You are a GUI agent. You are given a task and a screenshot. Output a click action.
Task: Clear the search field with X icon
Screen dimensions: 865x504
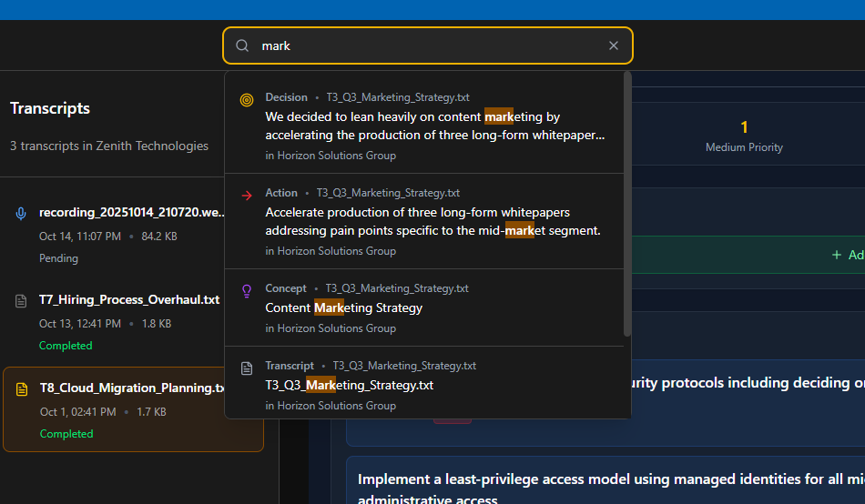tap(613, 45)
